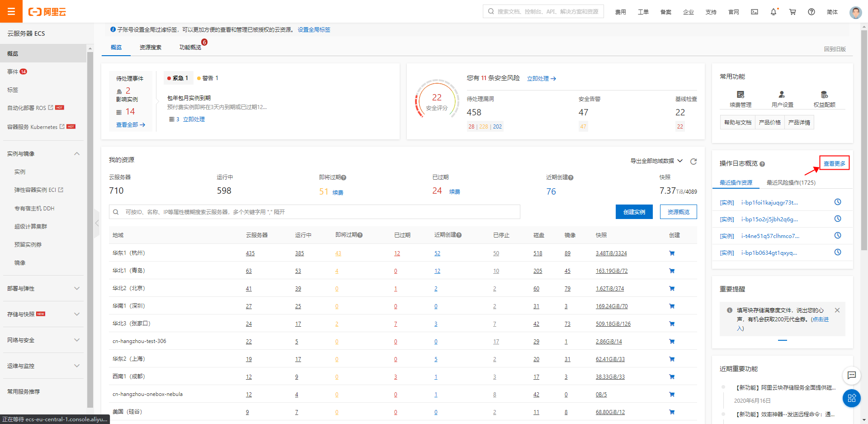Image resolution: width=868 pixels, height=424 pixels.
Task: Click 续费 link next to 51 expiring
Action: tap(338, 193)
